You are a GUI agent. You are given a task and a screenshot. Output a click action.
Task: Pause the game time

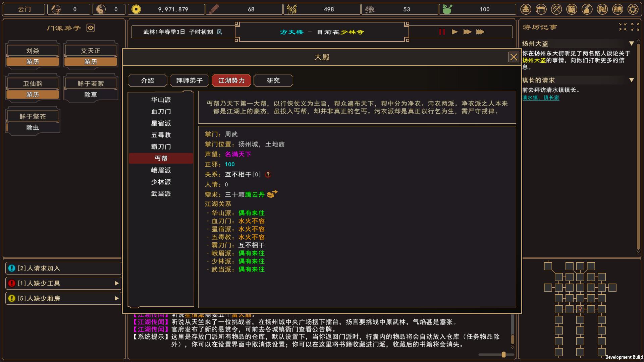[442, 32]
